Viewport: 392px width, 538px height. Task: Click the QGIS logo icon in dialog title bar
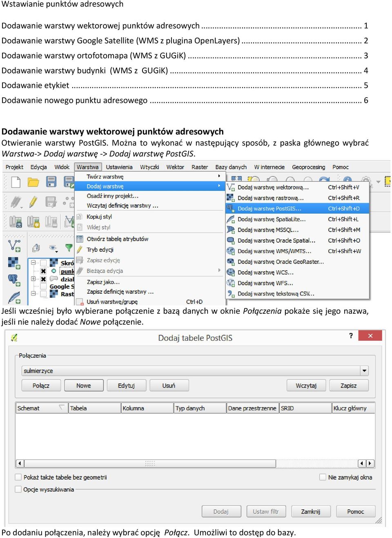14,337
